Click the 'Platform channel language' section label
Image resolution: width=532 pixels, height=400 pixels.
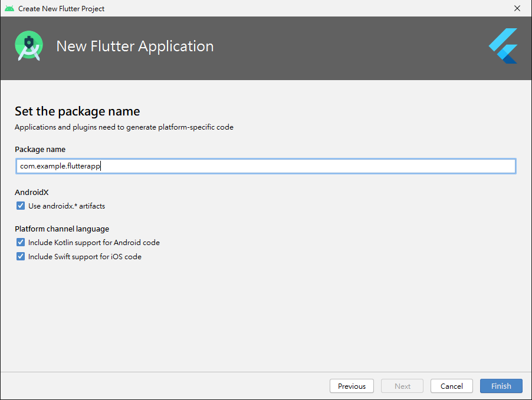pyautogui.click(x=62, y=229)
